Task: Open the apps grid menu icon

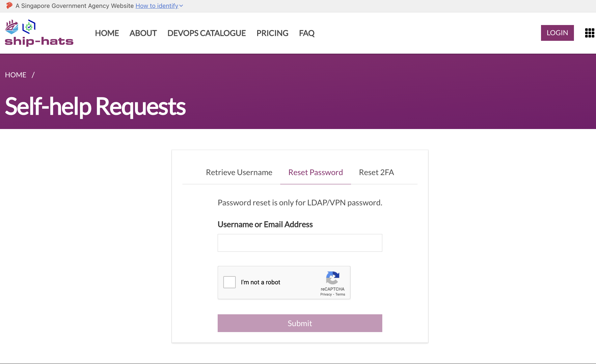Action: (589, 33)
